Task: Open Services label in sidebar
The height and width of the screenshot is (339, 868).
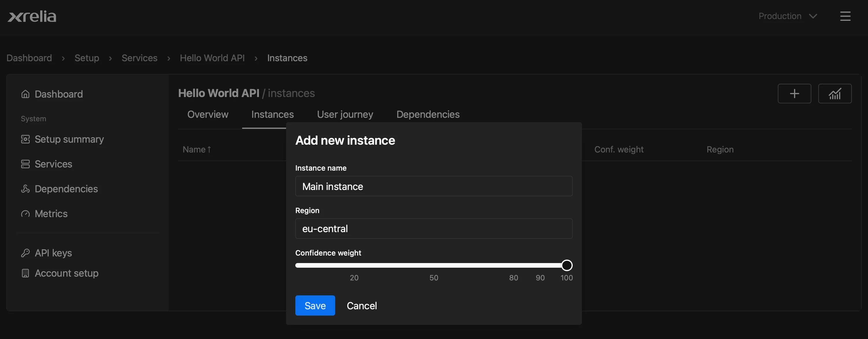Action: pos(53,164)
